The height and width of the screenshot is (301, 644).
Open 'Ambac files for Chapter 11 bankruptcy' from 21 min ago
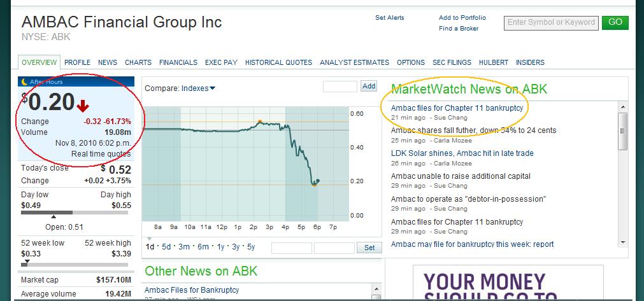click(457, 108)
